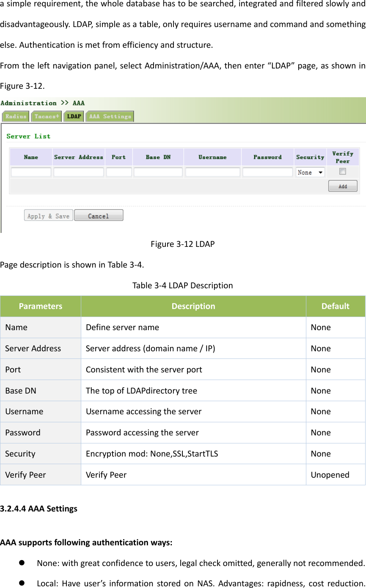
Task: Open the Tacacs+ tab
Action: click(46, 116)
